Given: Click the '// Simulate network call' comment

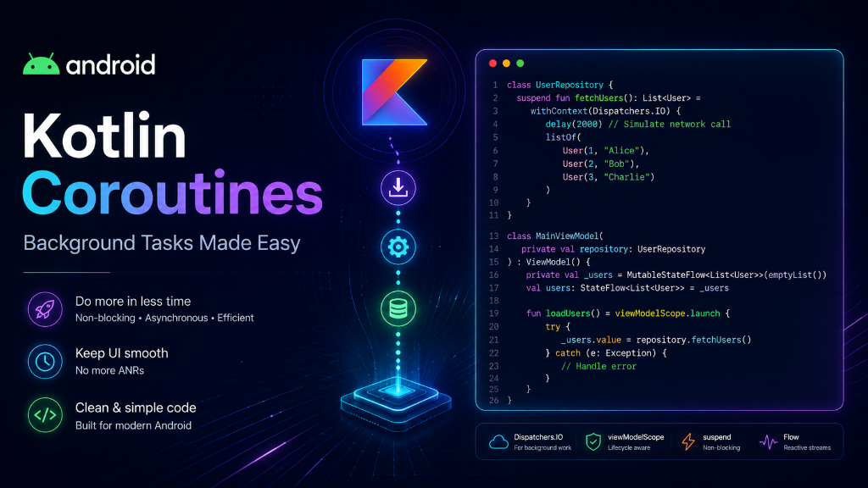Looking at the screenshot, I should click(x=670, y=124).
